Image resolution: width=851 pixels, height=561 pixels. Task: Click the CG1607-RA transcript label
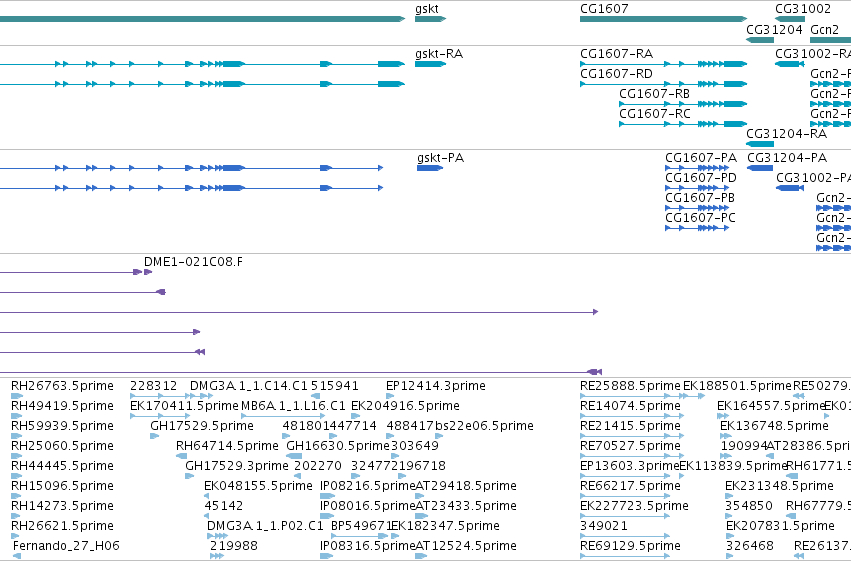617,54
